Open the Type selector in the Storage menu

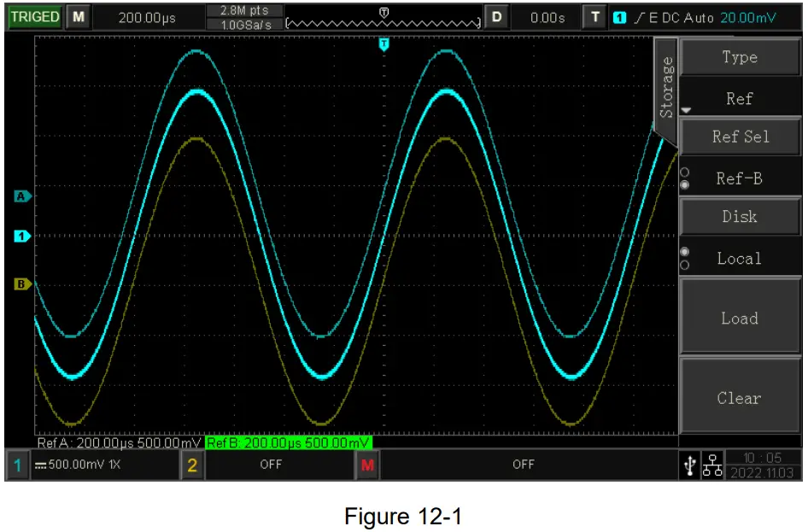[x=741, y=56]
